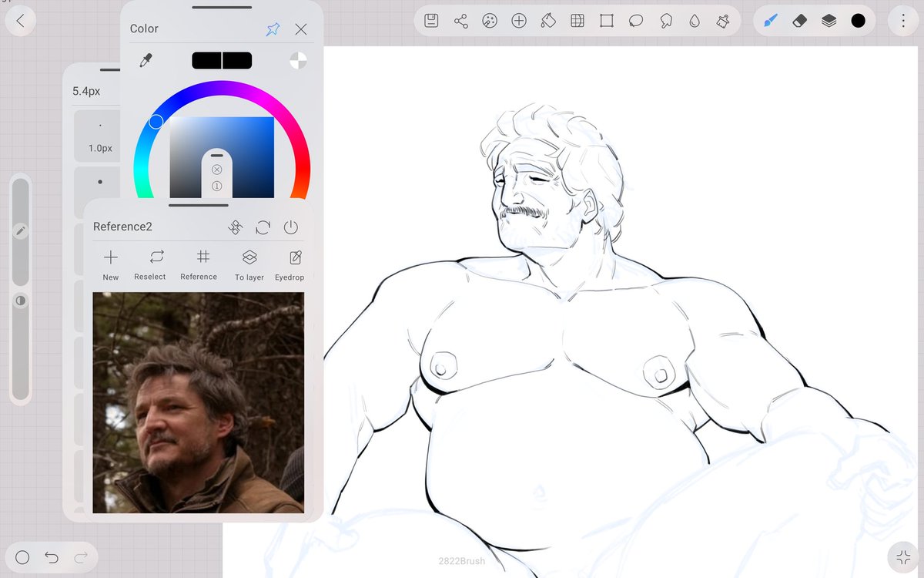Open the layers panel
The image size is (924, 578).
click(x=829, y=21)
